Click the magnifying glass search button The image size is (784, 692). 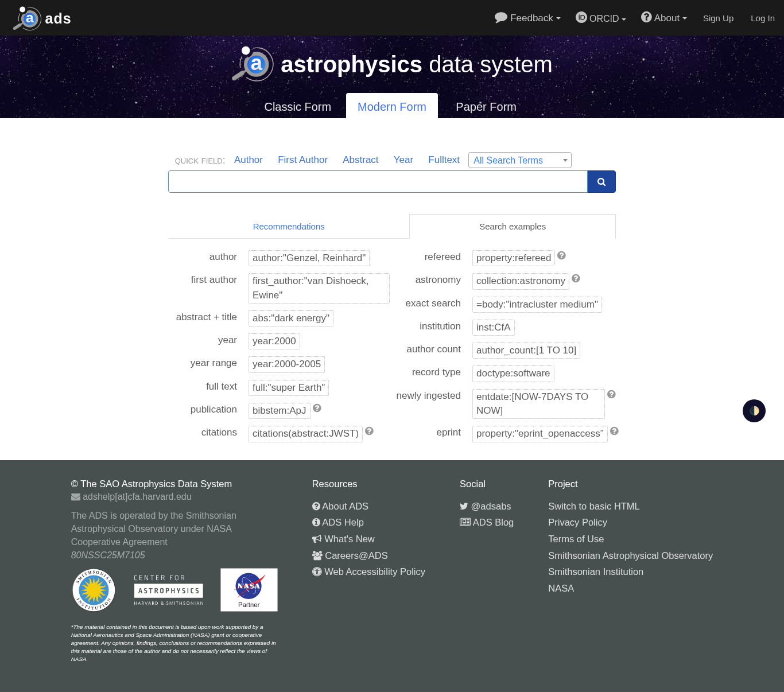(x=601, y=182)
